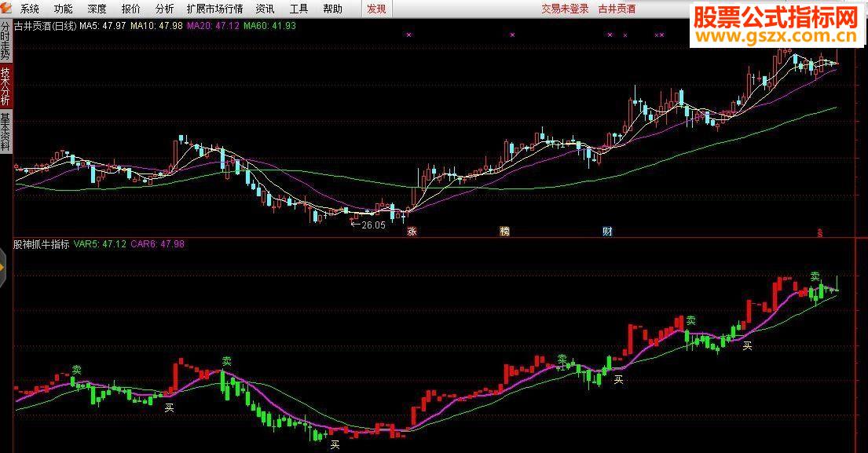
Task: Switch to 分时走势 side tab
Action: (5, 41)
